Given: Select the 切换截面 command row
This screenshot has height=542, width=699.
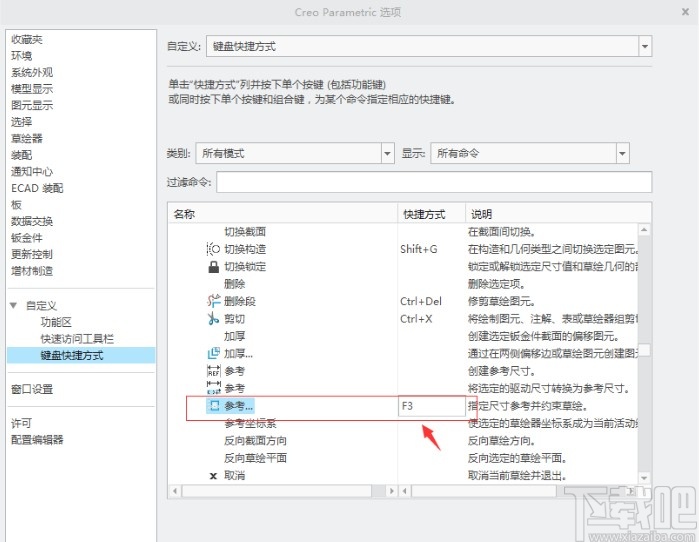Looking at the screenshot, I should (245, 231).
